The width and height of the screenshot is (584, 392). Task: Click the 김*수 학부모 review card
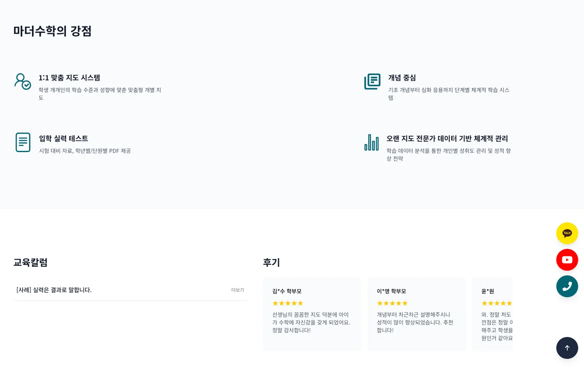coord(312,314)
